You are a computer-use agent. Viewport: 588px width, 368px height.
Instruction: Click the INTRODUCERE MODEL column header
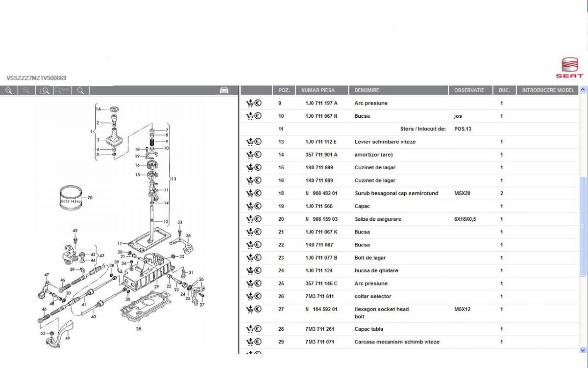click(547, 90)
